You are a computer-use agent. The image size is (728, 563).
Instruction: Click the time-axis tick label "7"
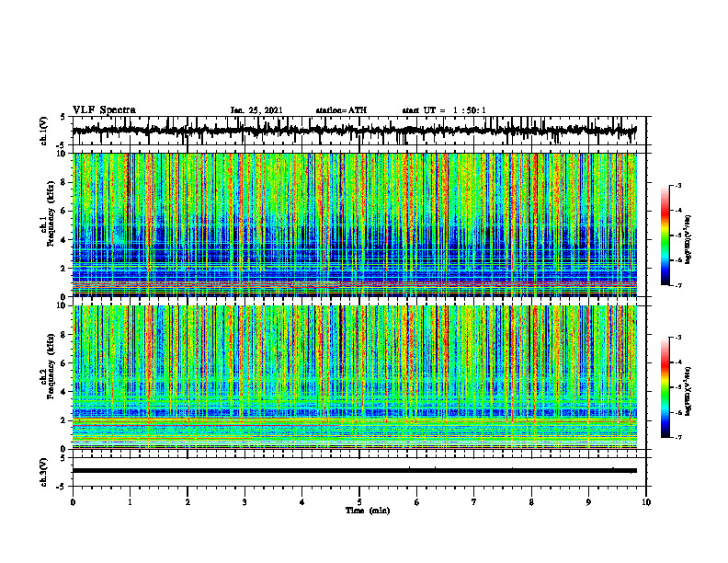coord(474,502)
